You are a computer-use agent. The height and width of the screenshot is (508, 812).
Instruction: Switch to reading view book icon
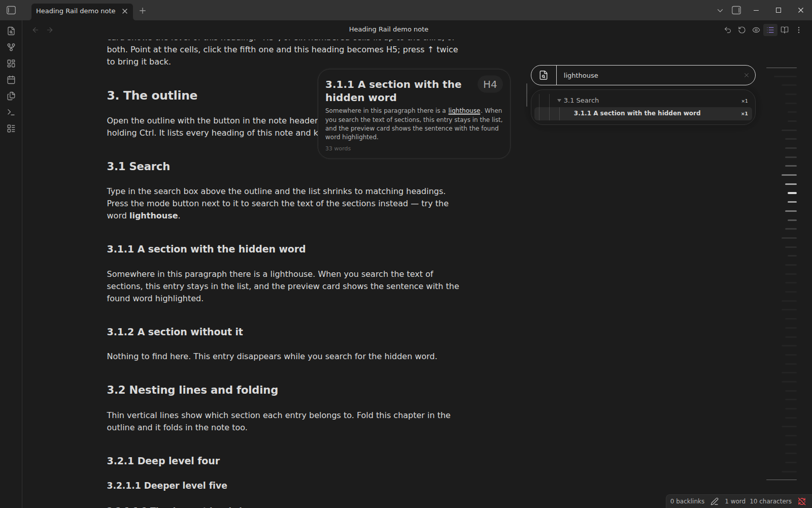coord(785,30)
